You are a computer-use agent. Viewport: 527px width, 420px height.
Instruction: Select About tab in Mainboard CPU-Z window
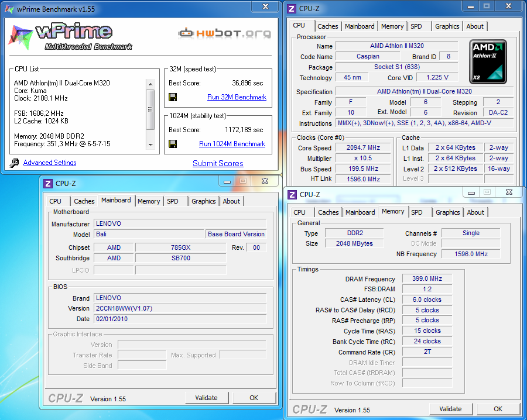point(231,201)
